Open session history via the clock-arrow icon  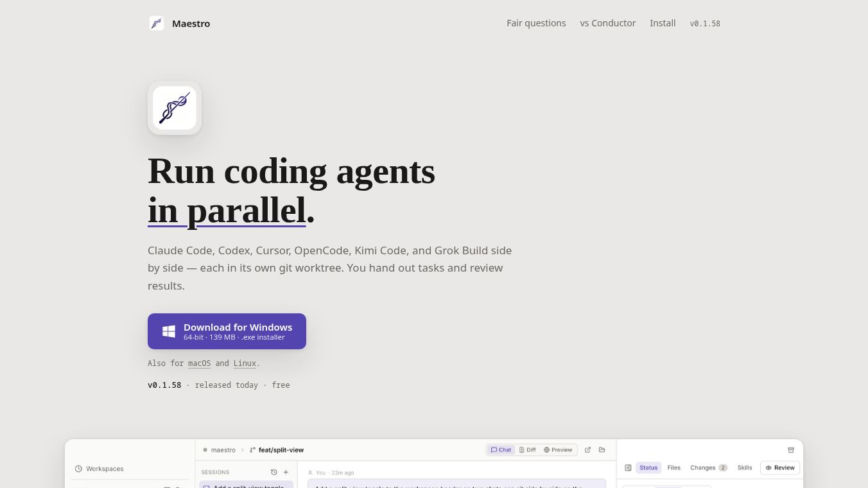pos(274,472)
